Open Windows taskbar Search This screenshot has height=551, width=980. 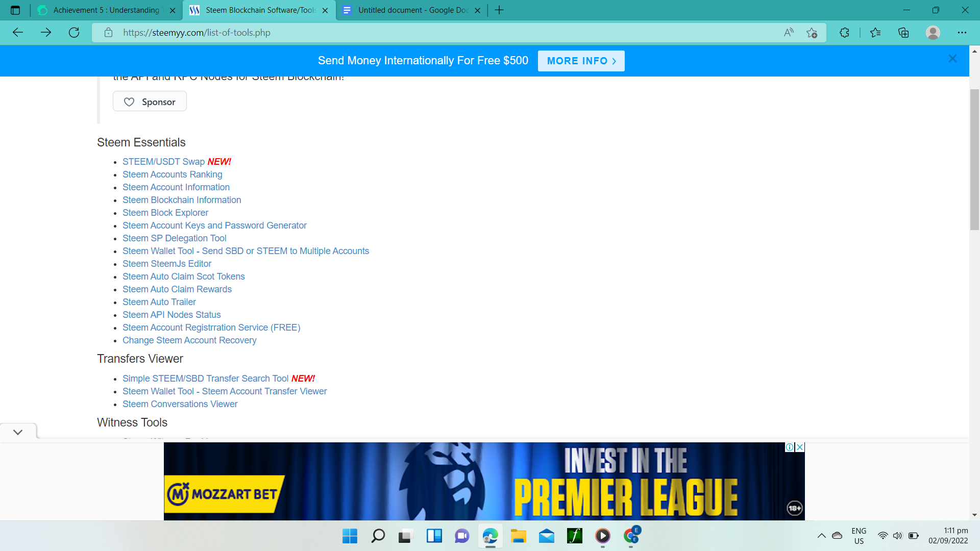pyautogui.click(x=378, y=536)
